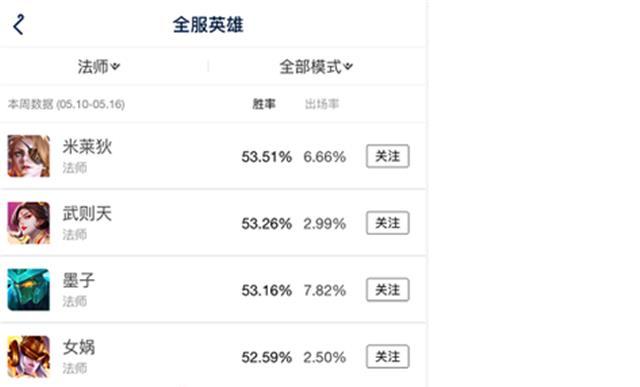
Task: Select the 米莱狄 hero name
Action: 87,147
